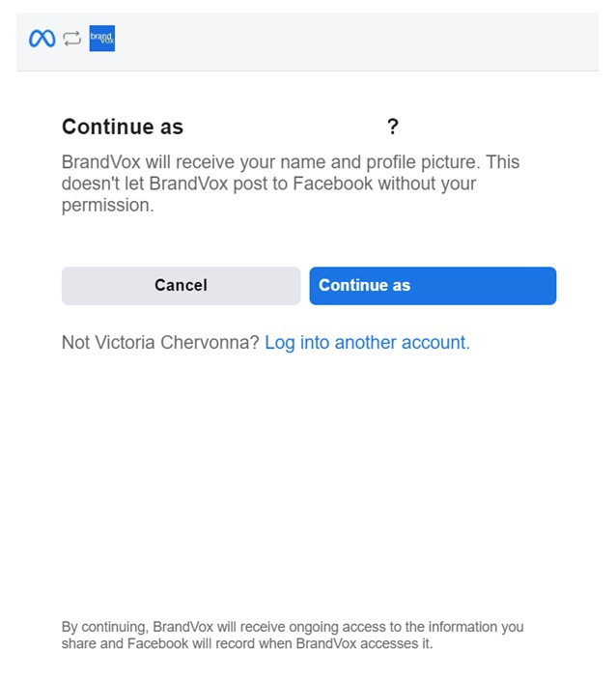Click the question mark in the heading
This screenshot has height=681, width=616.
(392, 127)
